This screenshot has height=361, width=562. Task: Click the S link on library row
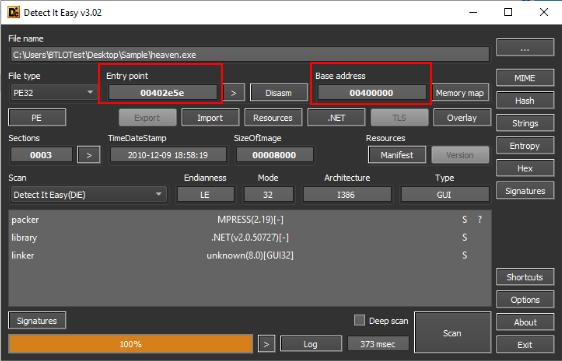[x=465, y=238]
